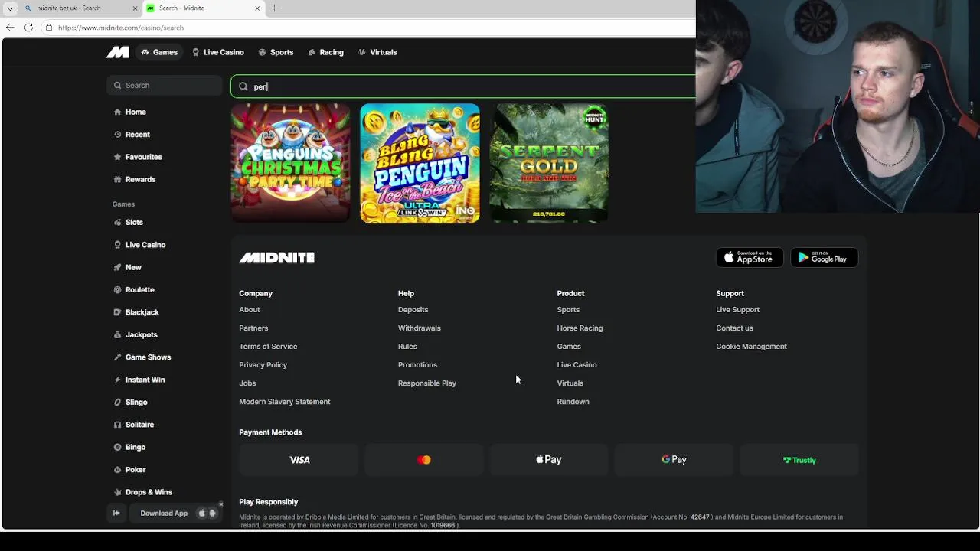Close the Download App banner with the x

click(x=220, y=504)
